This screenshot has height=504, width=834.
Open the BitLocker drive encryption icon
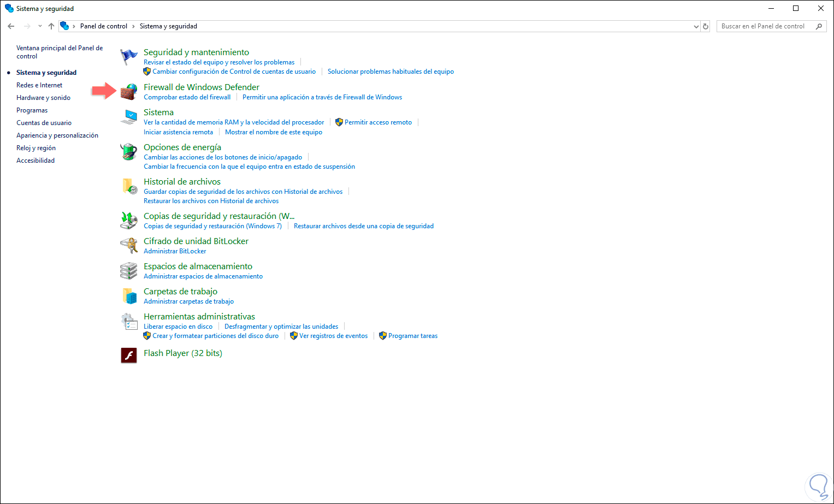click(129, 246)
